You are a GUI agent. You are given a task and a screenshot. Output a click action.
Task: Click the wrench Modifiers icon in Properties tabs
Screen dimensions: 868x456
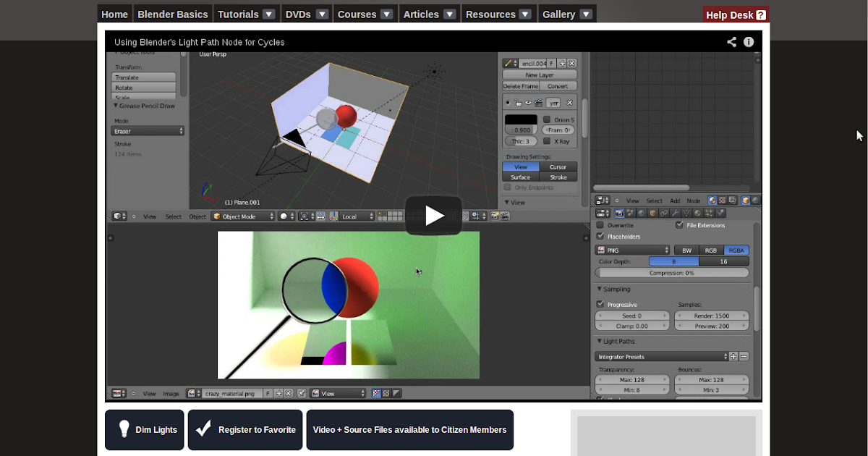(674, 213)
